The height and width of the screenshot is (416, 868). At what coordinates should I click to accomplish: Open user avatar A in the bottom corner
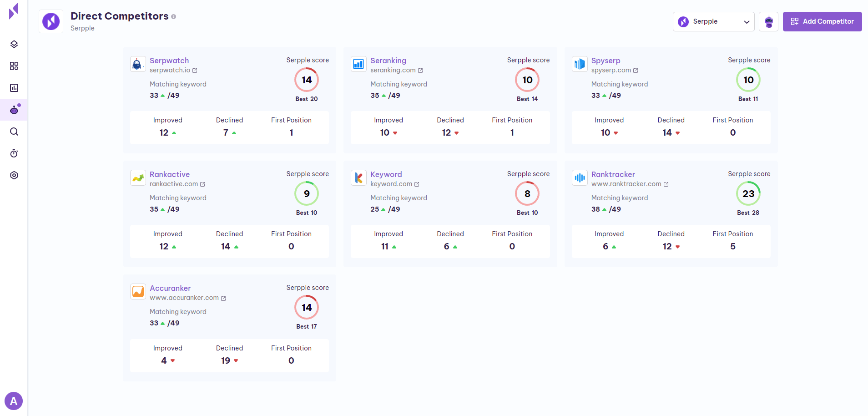pyautogui.click(x=14, y=401)
